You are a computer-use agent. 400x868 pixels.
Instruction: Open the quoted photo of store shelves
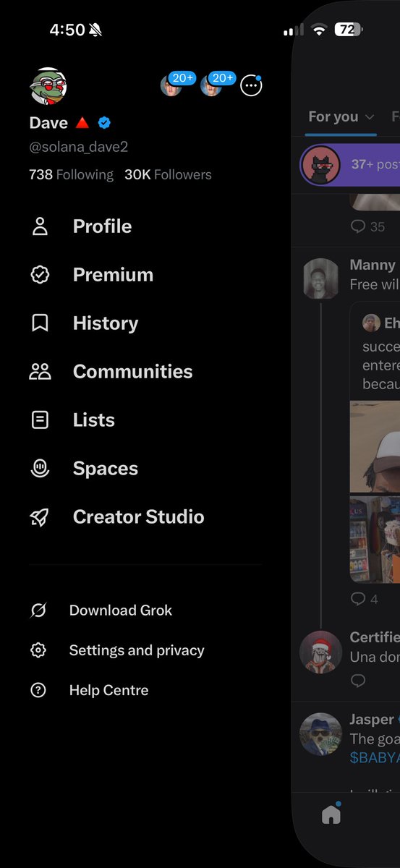click(x=375, y=540)
